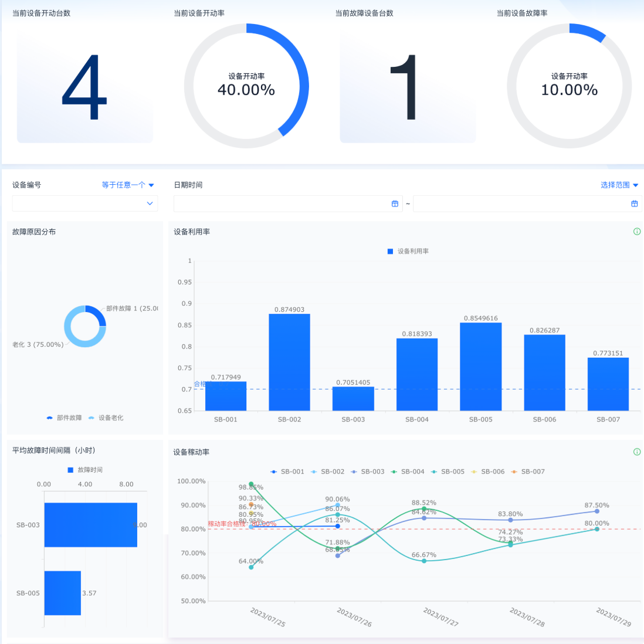
Task: Open the end date calendar icon
Action: tap(634, 204)
